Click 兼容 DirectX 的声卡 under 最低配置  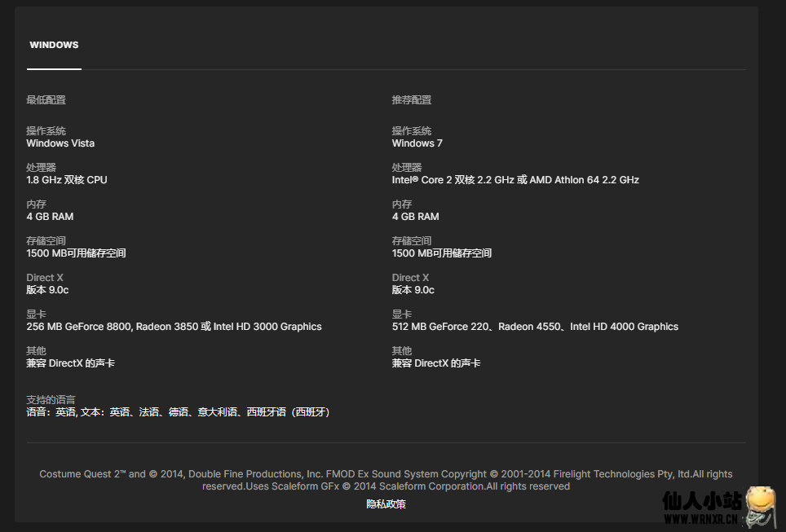(70, 363)
